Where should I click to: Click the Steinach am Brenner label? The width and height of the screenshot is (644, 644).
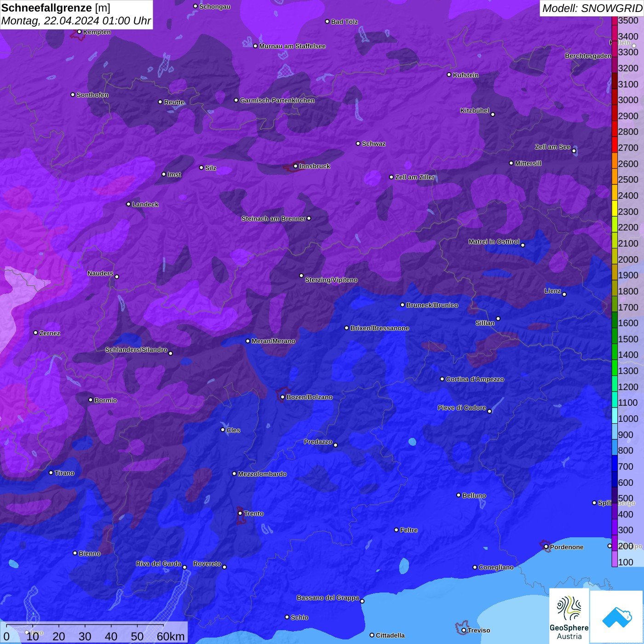273,218
